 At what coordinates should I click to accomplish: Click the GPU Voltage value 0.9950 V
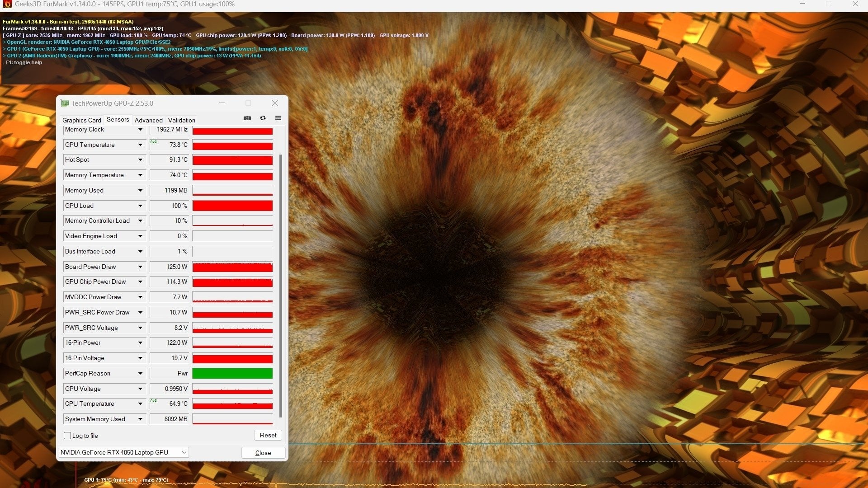click(x=169, y=389)
